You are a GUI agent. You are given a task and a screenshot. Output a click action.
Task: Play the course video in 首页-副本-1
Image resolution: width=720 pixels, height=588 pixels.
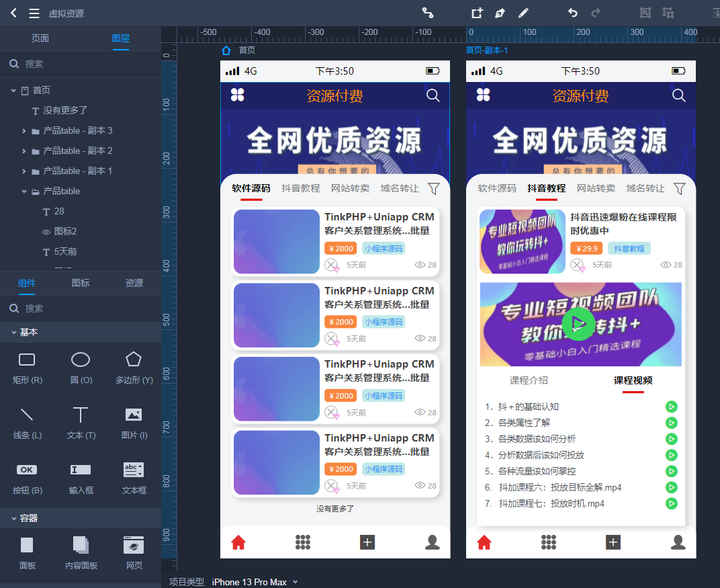(x=578, y=325)
